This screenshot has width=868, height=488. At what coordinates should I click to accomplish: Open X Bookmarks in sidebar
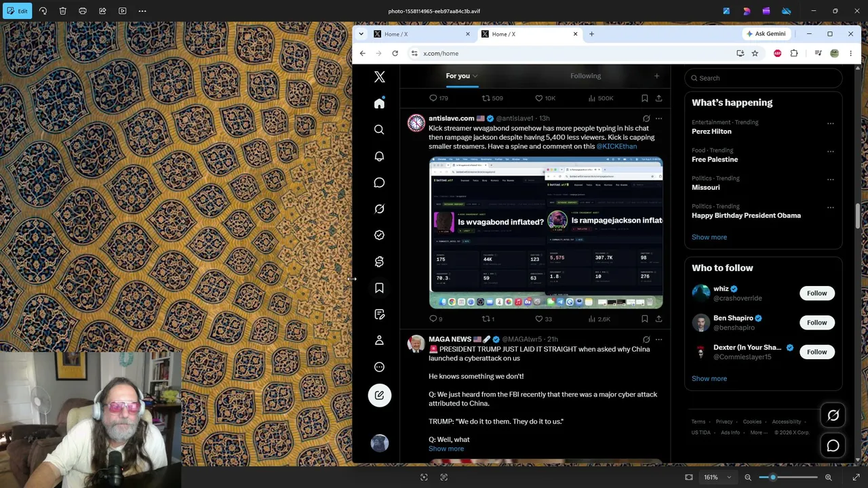tap(380, 288)
